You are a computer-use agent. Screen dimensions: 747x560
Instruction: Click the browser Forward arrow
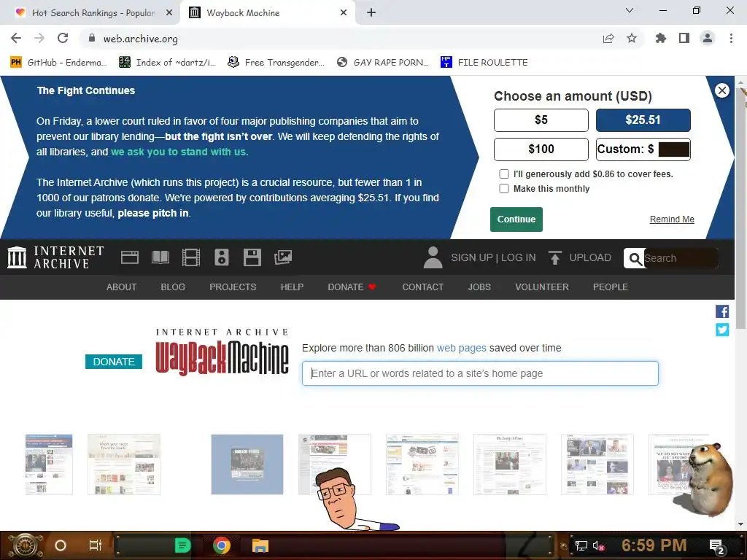pos(39,38)
